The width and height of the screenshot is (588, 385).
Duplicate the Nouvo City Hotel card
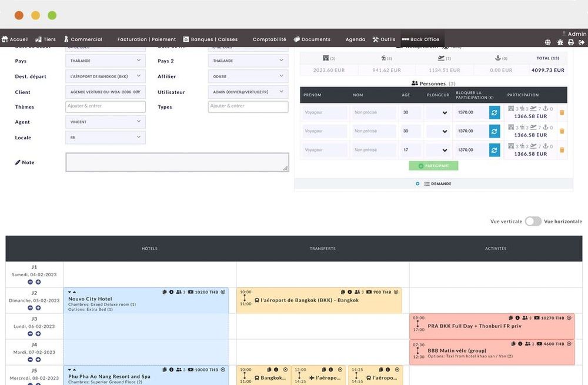(165, 292)
